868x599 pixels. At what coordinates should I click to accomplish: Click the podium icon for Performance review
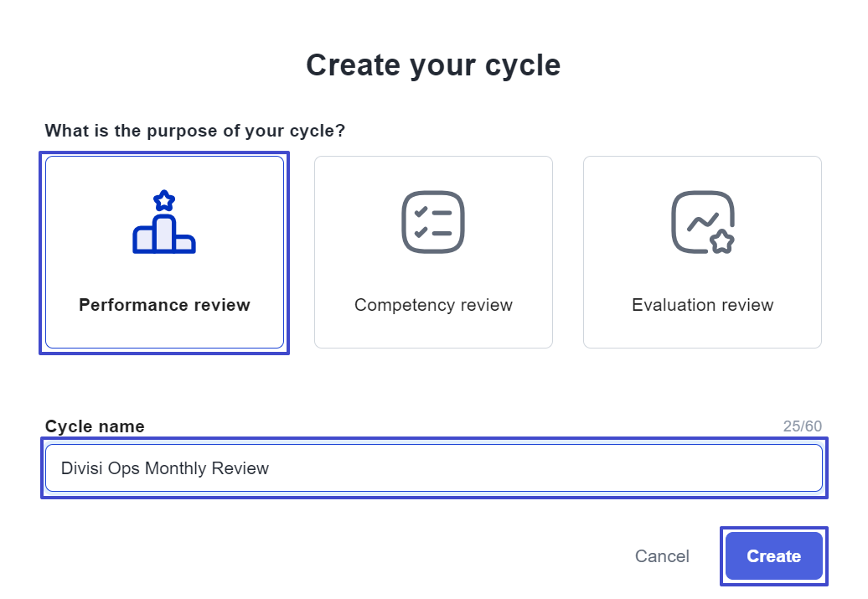click(164, 234)
